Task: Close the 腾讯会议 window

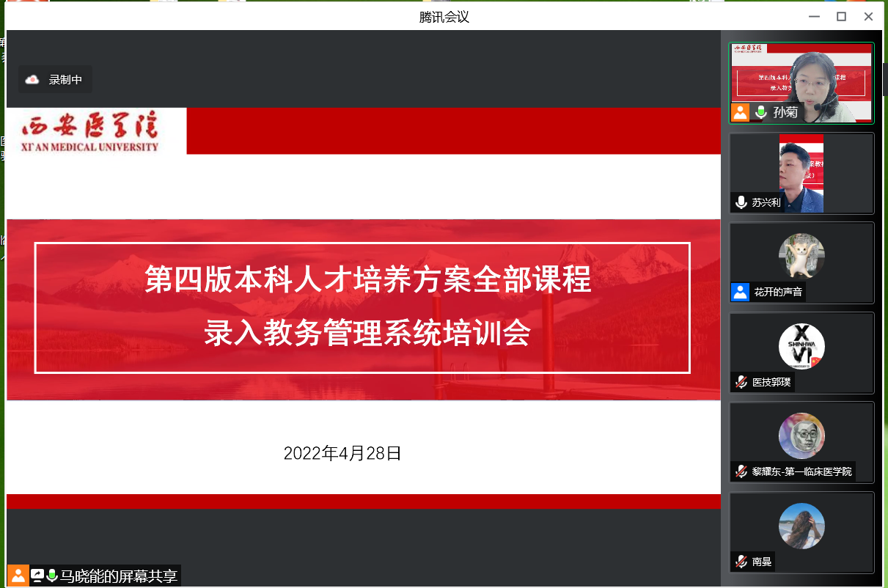Action: 869,16
